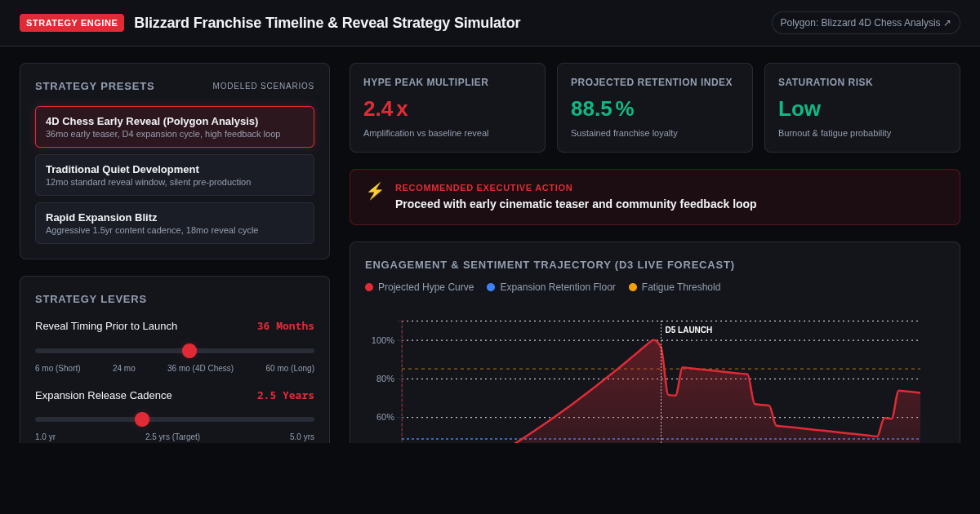Click the 5.0 yrs cadence label
This screenshot has width=980, height=514.
[x=302, y=436]
